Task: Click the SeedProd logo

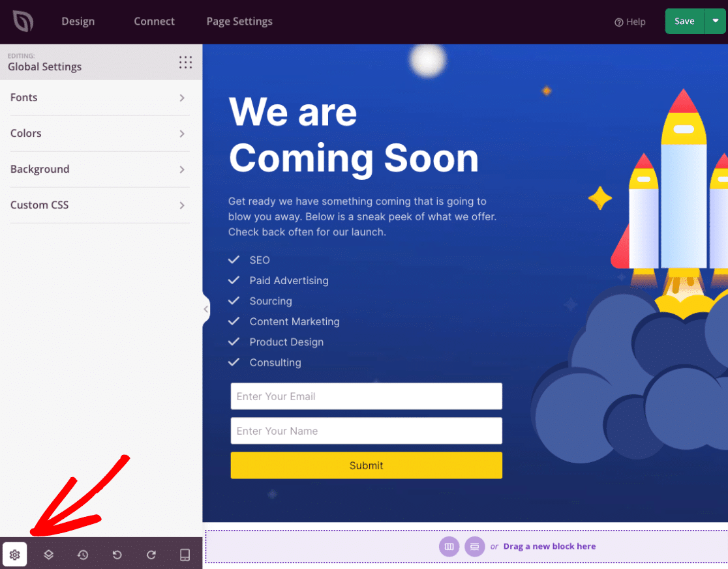Action: [x=22, y=21]
